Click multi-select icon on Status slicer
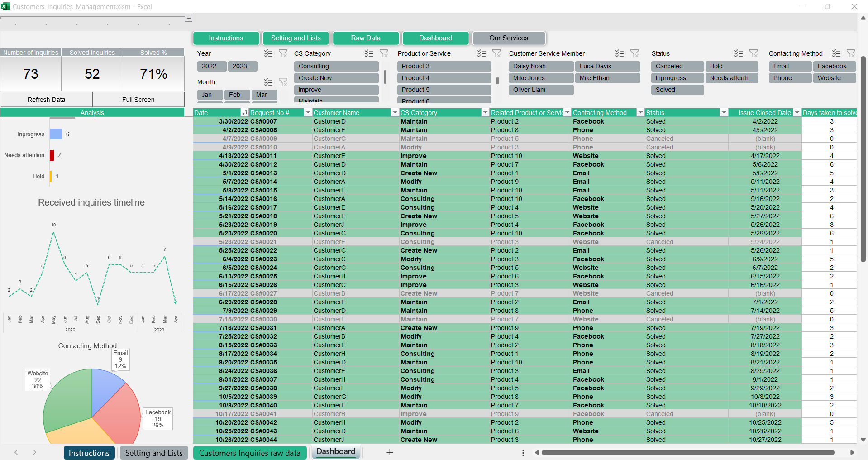This screenshot has height=460, width=868. 739,53
